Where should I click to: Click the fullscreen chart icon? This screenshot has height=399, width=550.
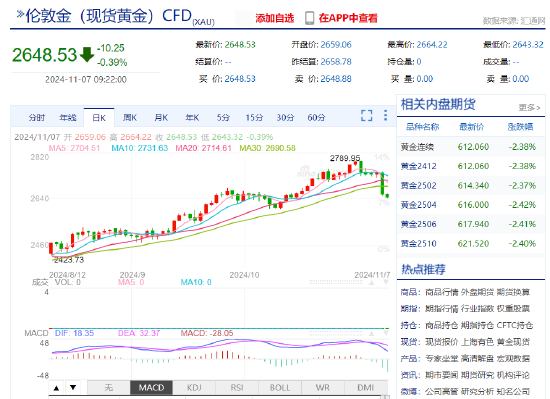click(367, 116)
